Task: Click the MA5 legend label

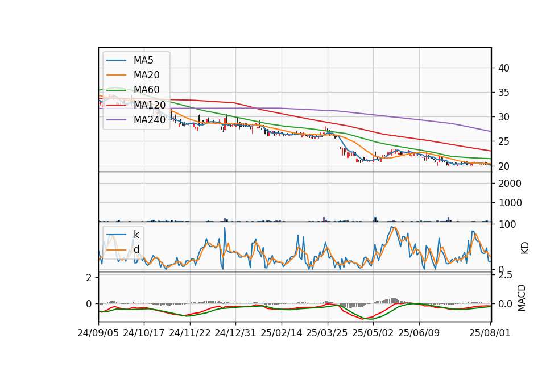Action: [143, 60]
